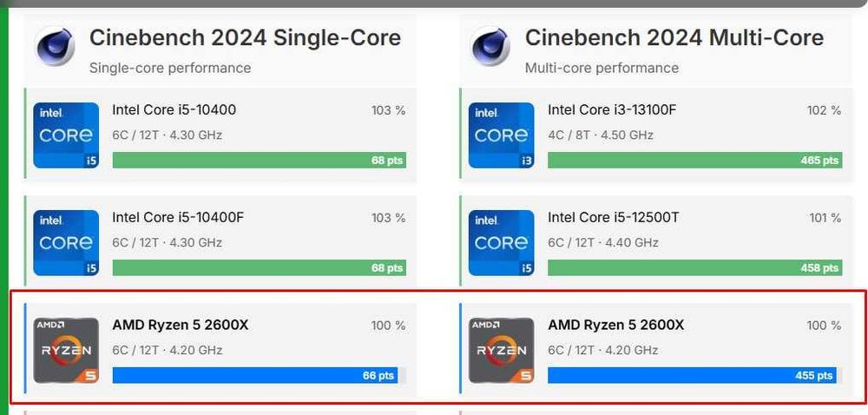Open the Intel Core i5-12500T link

click(x=613, y=218)
